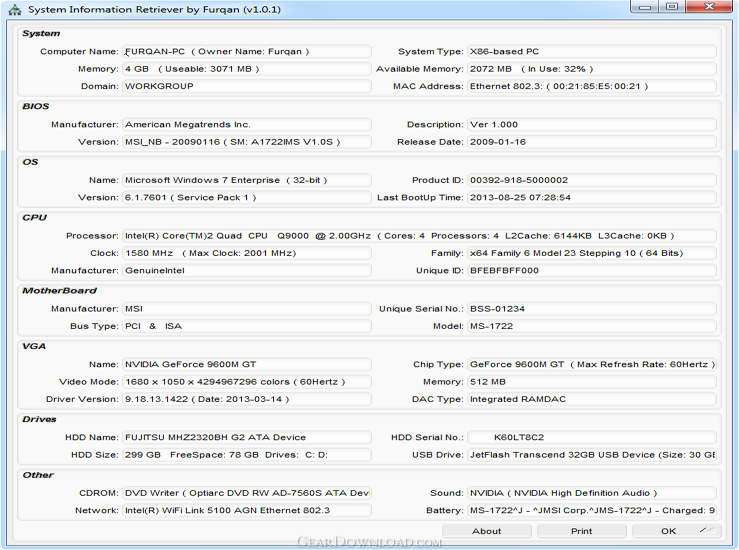Close the System Information Retriever window

709,7
